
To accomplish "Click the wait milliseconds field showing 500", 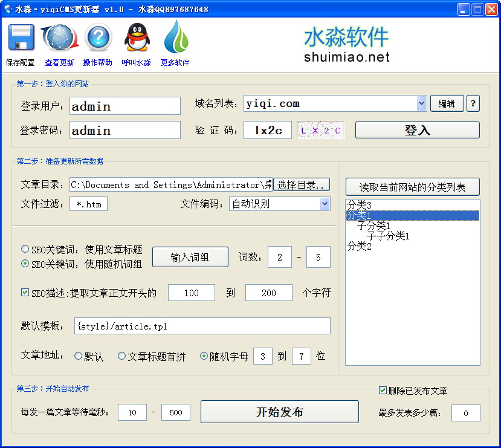I will [x=176, y=412].
